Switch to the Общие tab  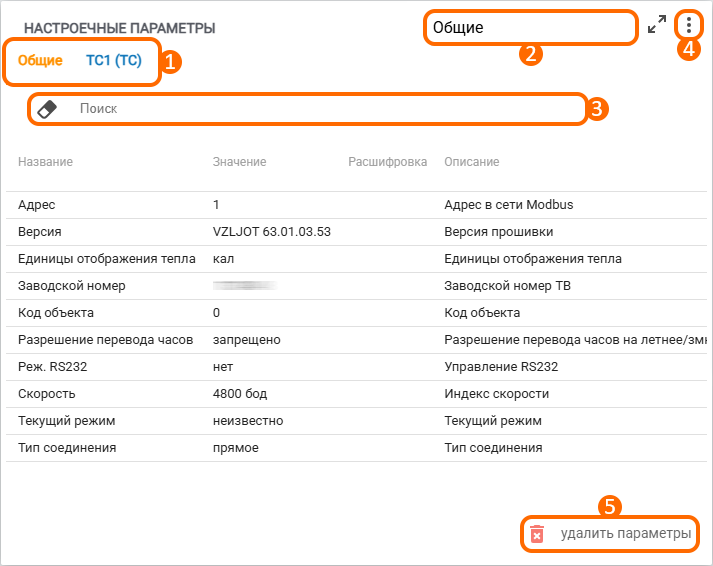(x=40, y=60)
